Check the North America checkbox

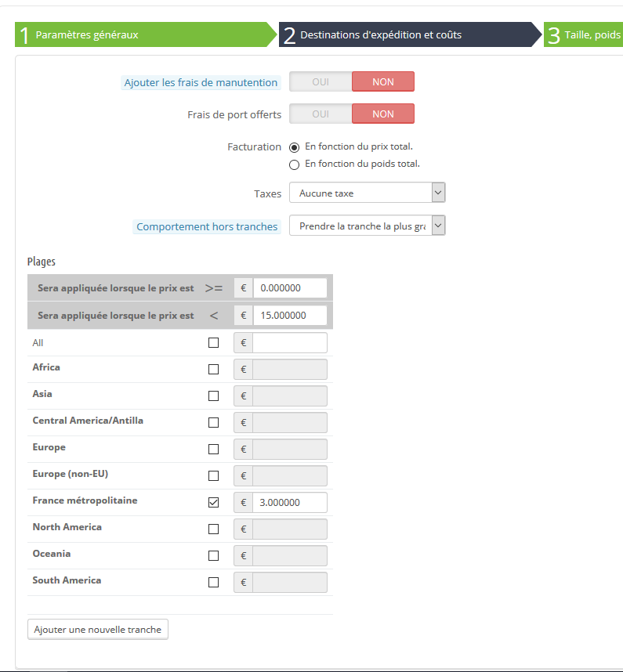point(213,529)
